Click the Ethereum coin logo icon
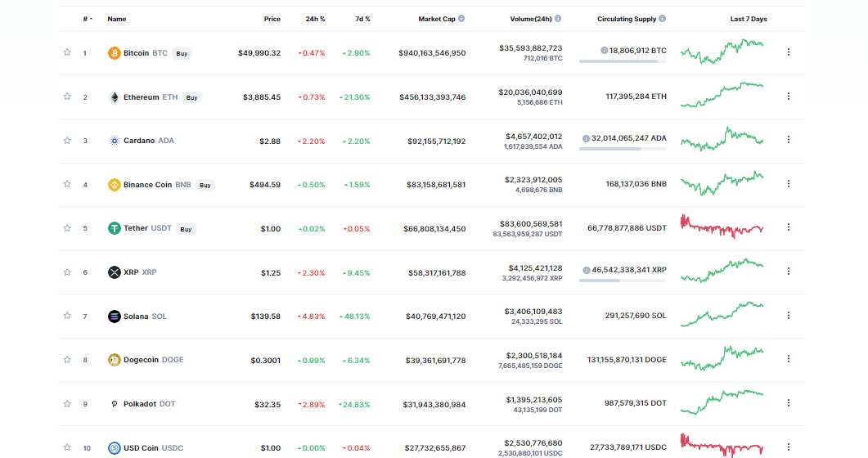 click(x=114, y=97)
